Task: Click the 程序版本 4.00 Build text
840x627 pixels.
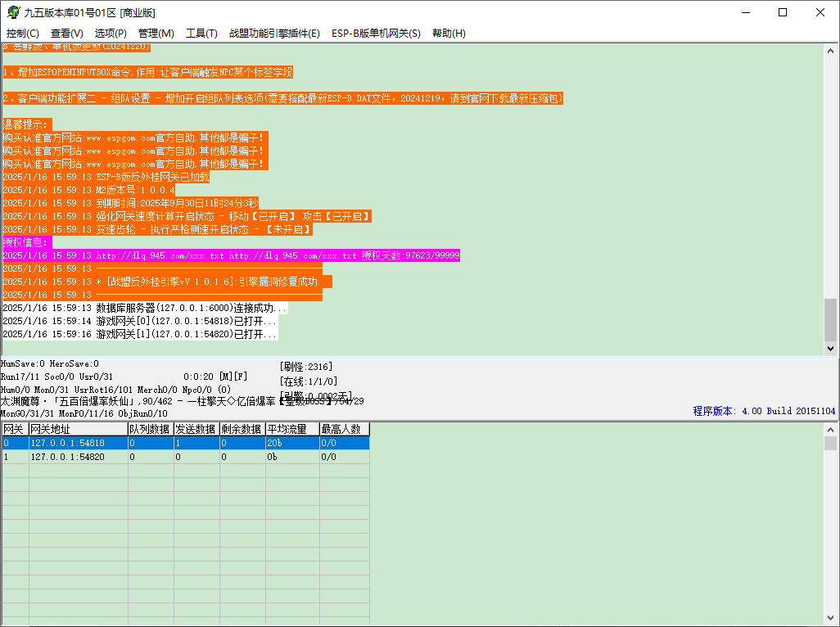Action: tap(764, 411)
